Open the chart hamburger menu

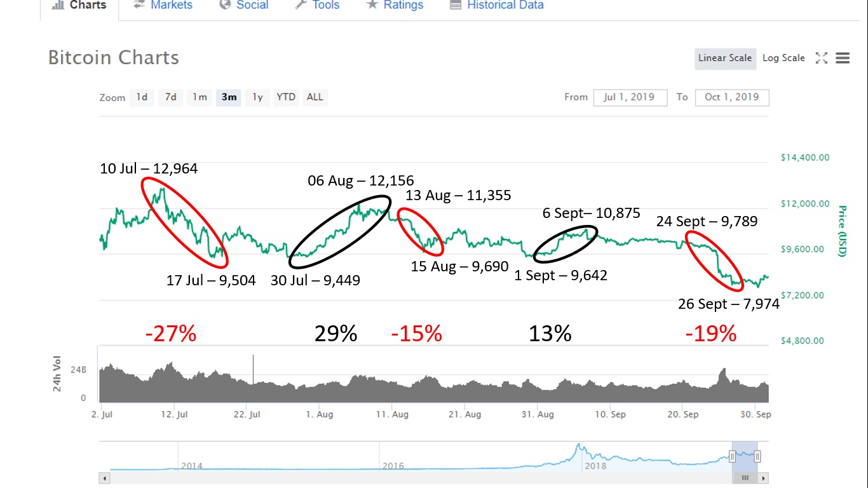coord(843,58)
